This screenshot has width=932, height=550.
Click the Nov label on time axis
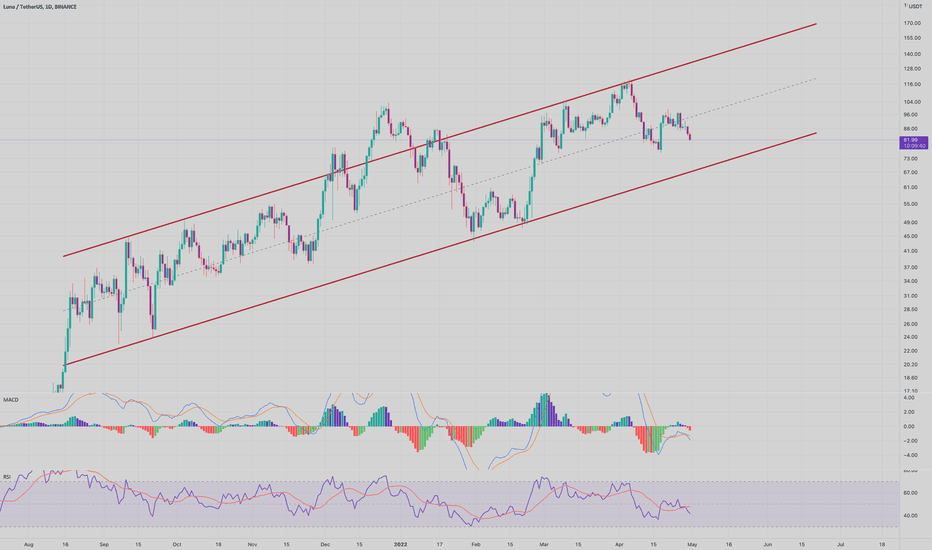click(x=252, y=544)
